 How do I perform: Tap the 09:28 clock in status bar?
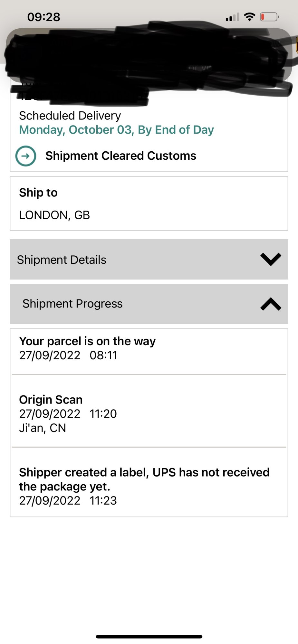point(44,17)
